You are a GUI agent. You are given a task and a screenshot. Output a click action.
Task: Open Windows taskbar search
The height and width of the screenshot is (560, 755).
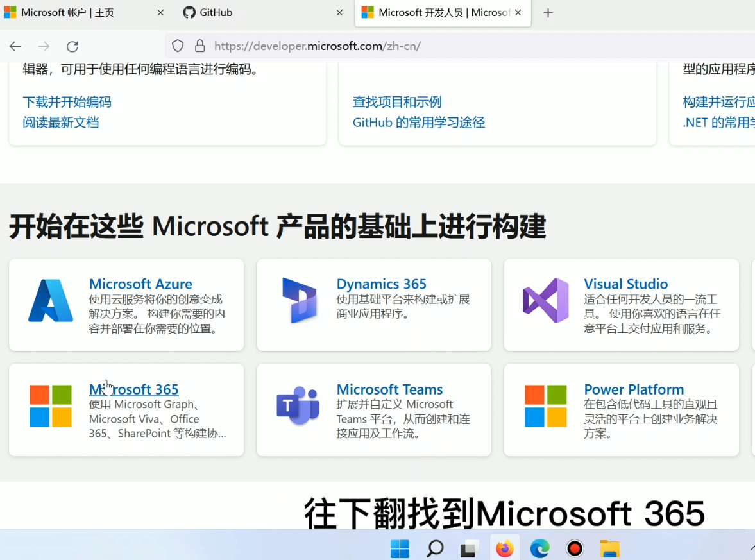pyautogui.click(x=435, y=548)
